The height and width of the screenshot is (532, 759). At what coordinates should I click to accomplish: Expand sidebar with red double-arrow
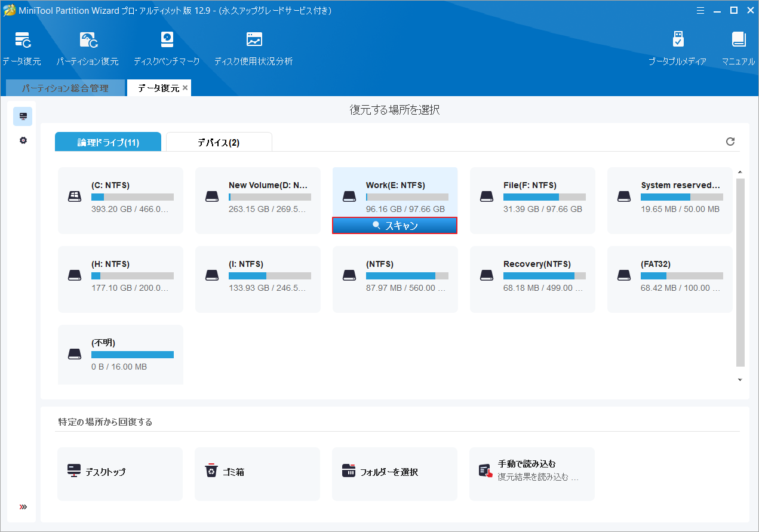tap(23, 507)
